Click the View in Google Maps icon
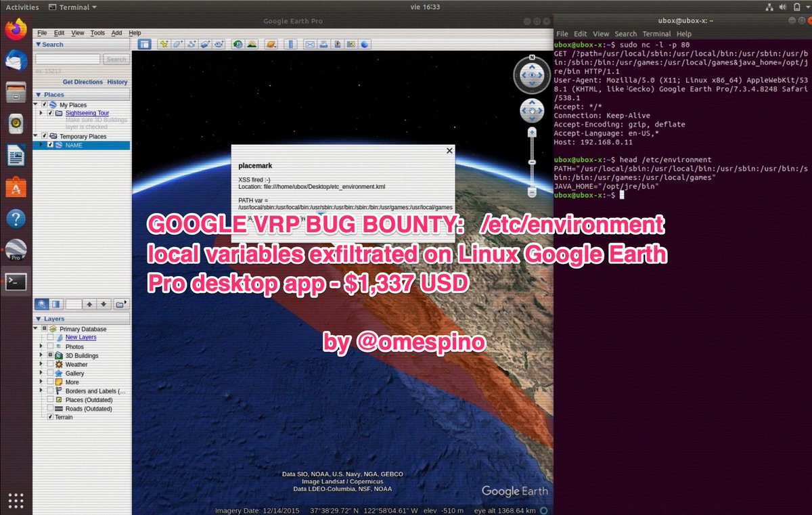812x515 pixels. [351, 45]
